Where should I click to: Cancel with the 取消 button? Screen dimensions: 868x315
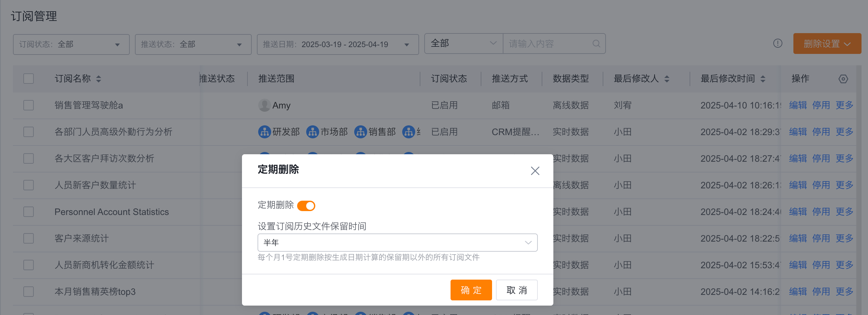point(517,290)
